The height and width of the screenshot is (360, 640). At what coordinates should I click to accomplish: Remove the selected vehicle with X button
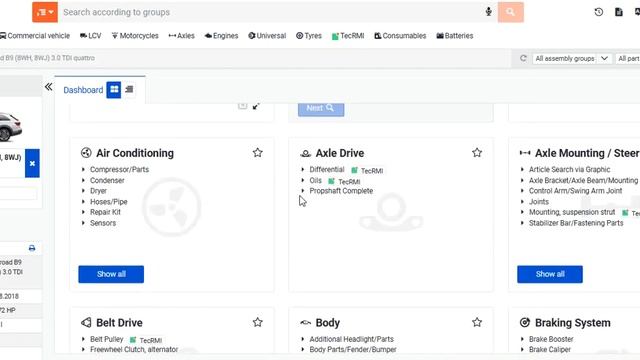point(32,163)
